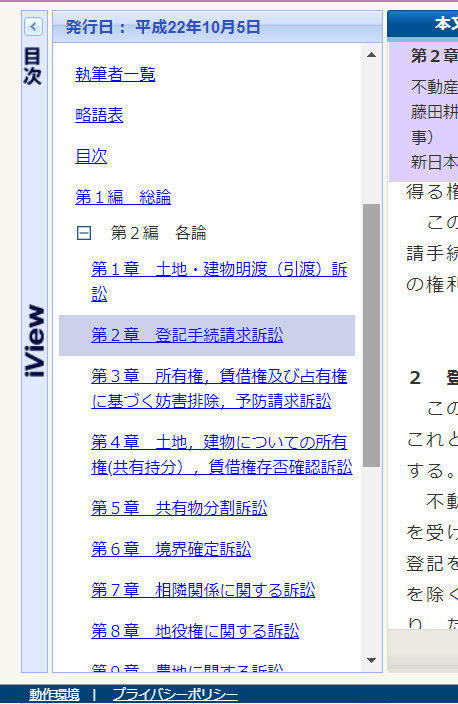The image size is (458, 704).
Task: Open the 目次 link
Action: pyautogui.click(x=91, y=156)
